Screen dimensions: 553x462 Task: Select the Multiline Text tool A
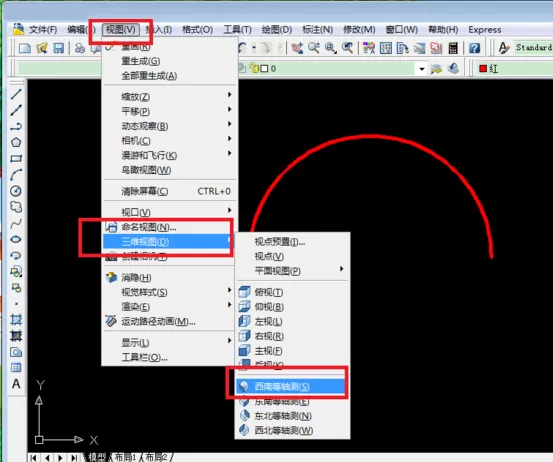tap(16, 384)
